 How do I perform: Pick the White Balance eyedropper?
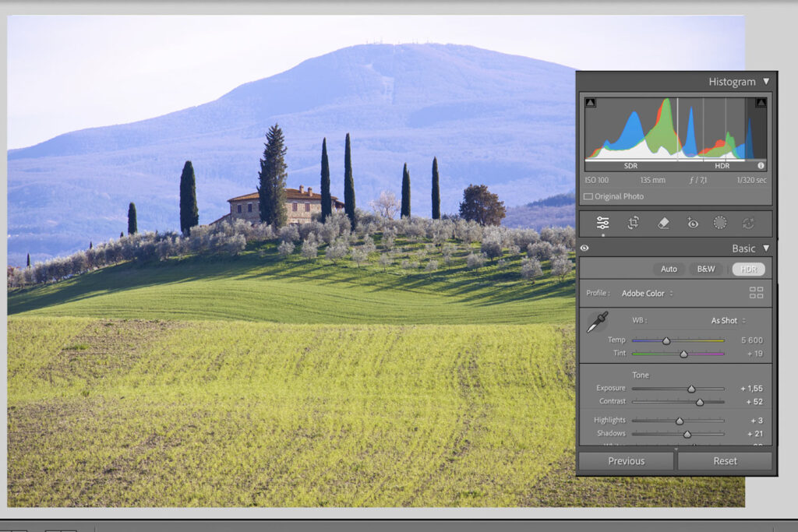[598, 322]
